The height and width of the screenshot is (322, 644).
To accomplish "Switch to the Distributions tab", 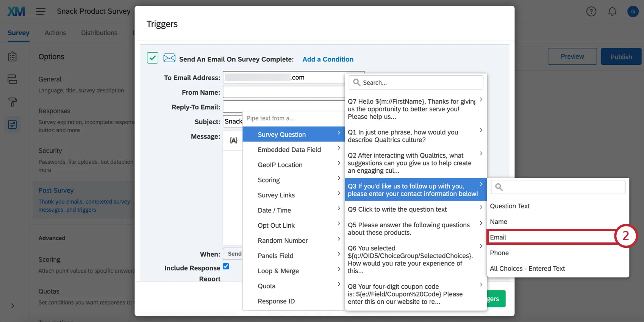I will [x=99, y=33].
